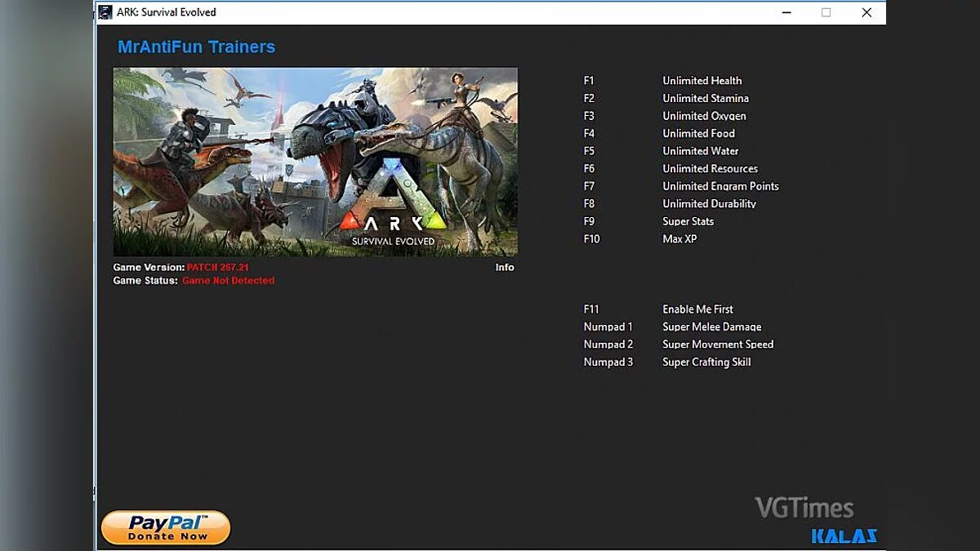Select the Super Crafting Skill option
This screenshot has width=980, height=551.
point(706,362)
